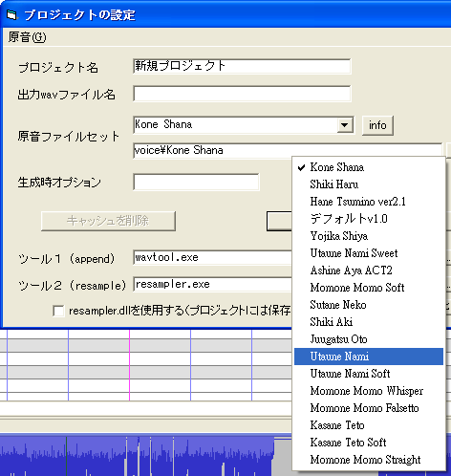Open the 原音ファイルセット dropdown arrow
451x476 pixels.
(x=345, y=125)
